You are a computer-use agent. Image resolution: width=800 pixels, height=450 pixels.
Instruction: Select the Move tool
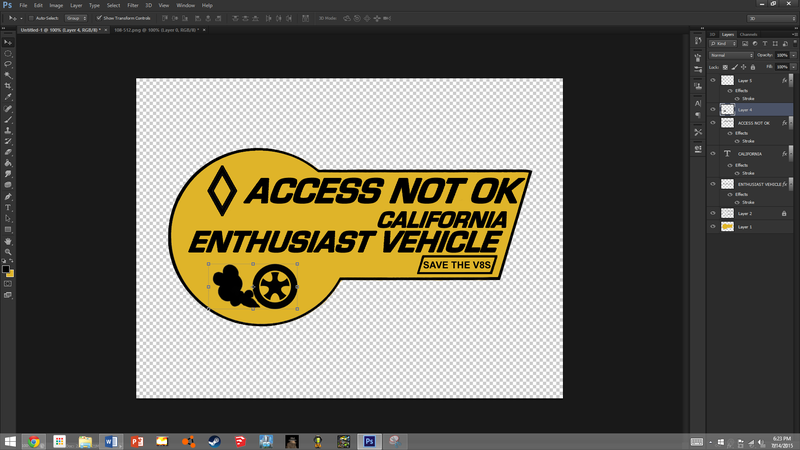coord(8,42)
